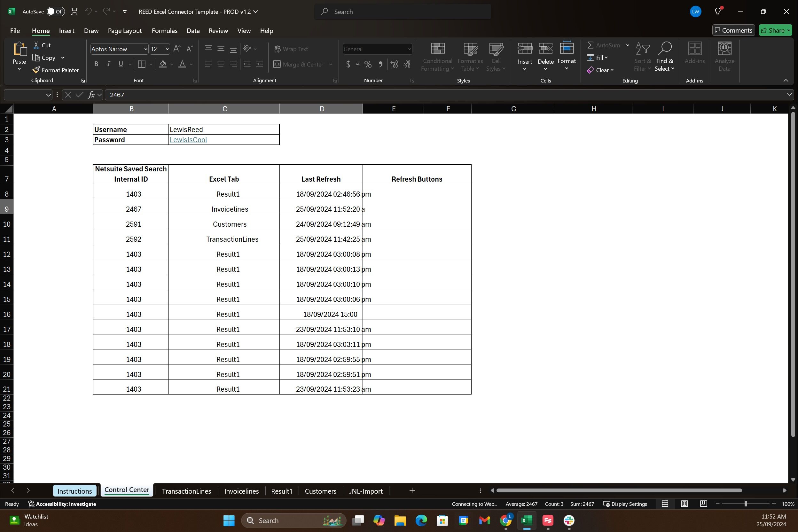Click the Increase Decimal icon
798x532 pixels.
pos(394,64)
